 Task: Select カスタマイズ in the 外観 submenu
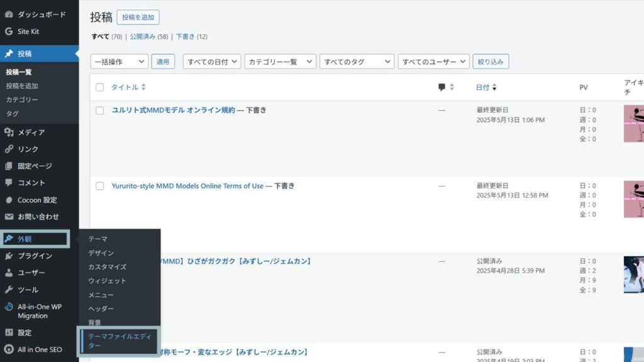(x=107, y=266)
